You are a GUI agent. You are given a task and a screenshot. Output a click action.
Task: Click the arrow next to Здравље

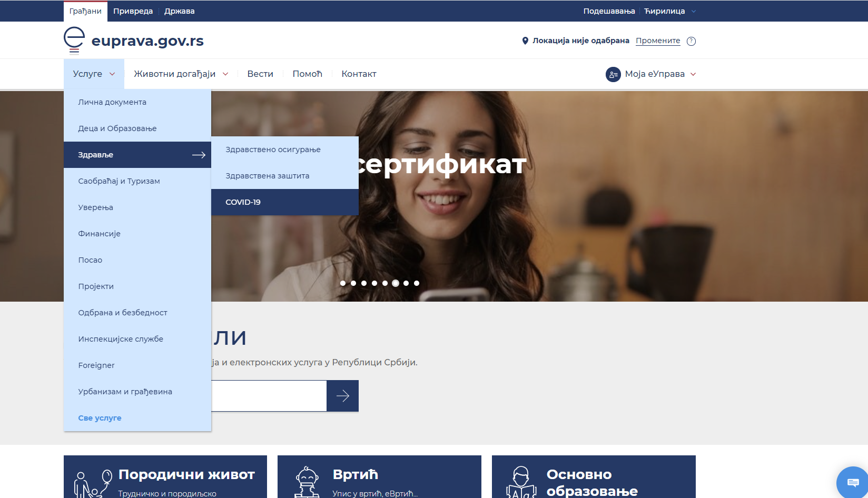click(199, 155)
